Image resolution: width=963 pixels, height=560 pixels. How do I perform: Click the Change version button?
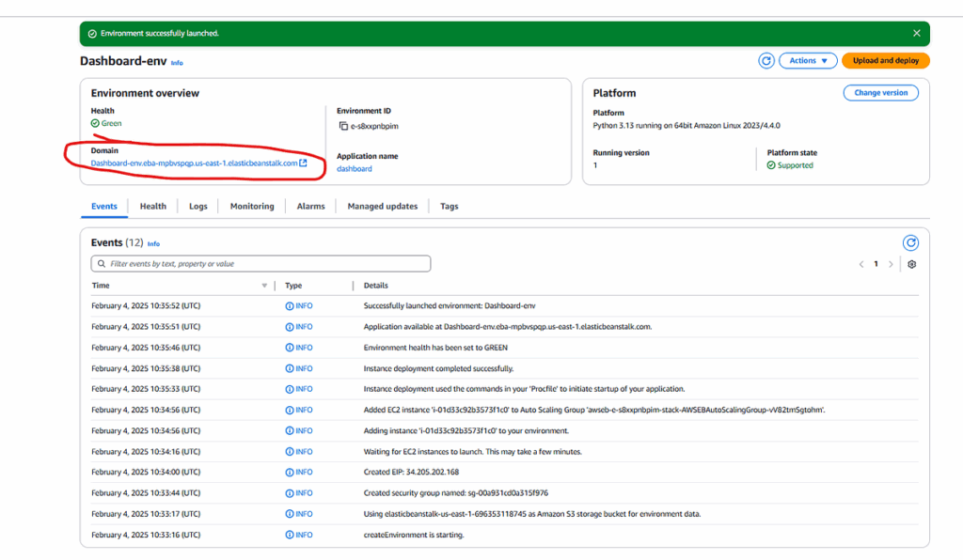coord(880,93)
